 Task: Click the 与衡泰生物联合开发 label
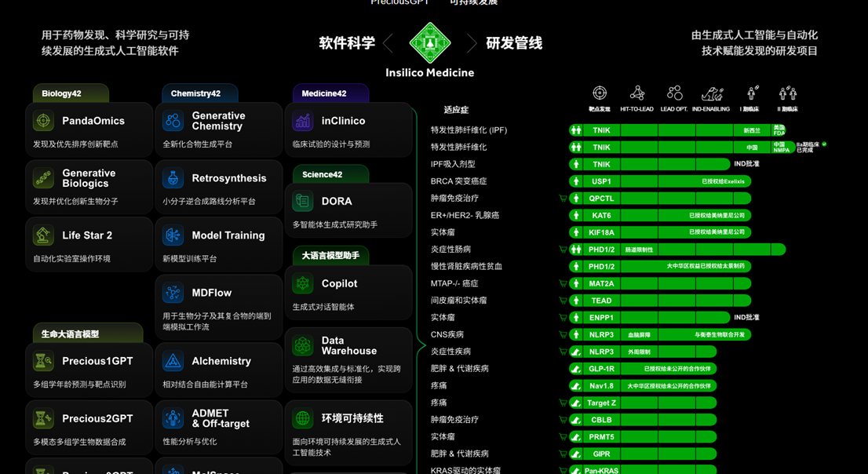point(720,334)
